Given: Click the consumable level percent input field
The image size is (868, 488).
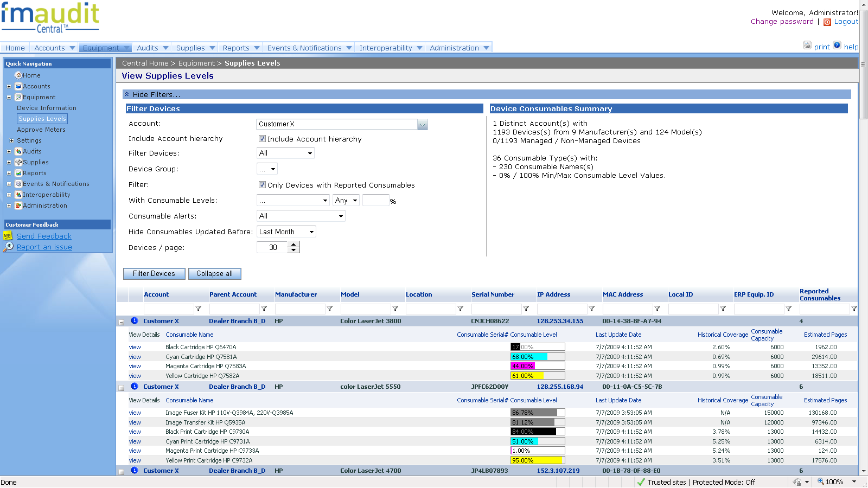Looking at the screenshot, I should [x=375, y=201].
